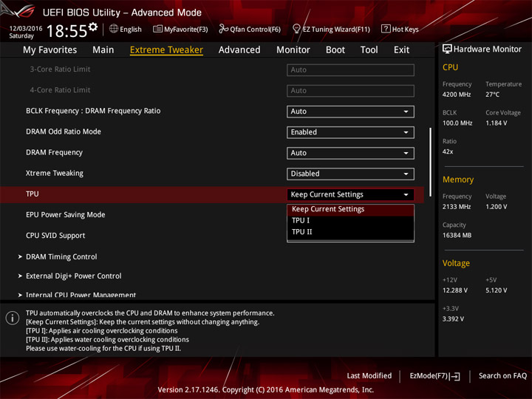Click CPU frequency value 4200 MHz

pos(457,95)
